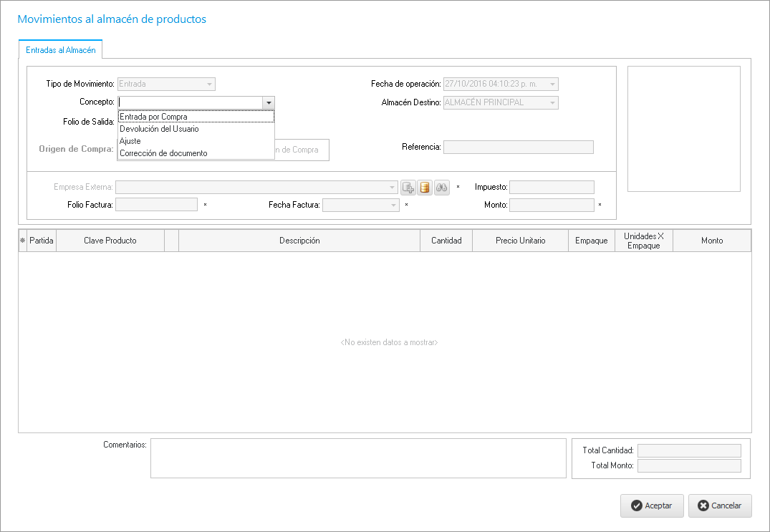Collapse the Concepto dropdown arrow
The width and height of the screenshot is (770, 532).
tap(269, 103)
